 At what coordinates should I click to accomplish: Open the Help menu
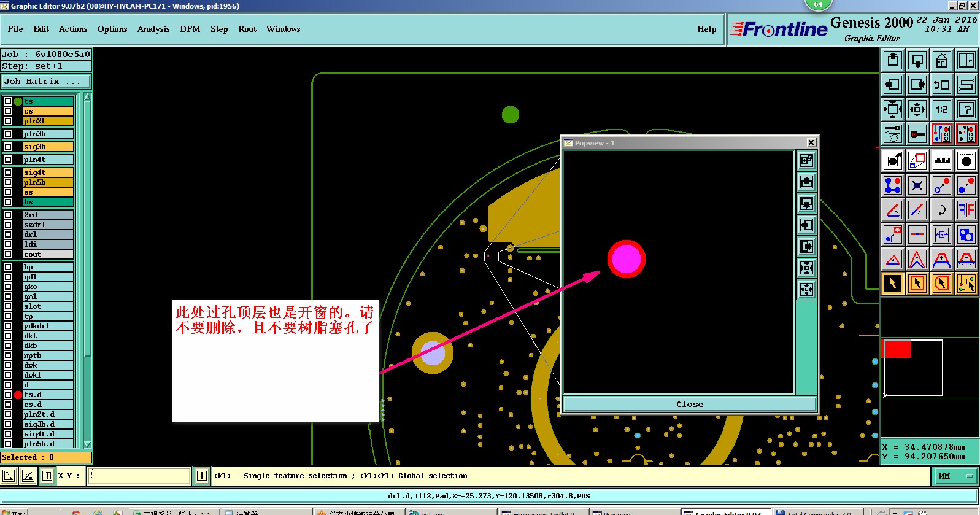point(707,29)
